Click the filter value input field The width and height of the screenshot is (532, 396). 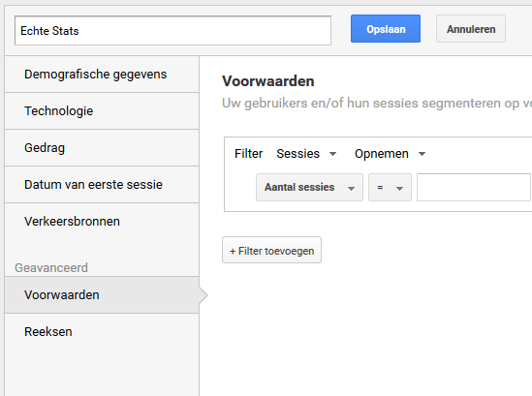click(x=474, y=188)
